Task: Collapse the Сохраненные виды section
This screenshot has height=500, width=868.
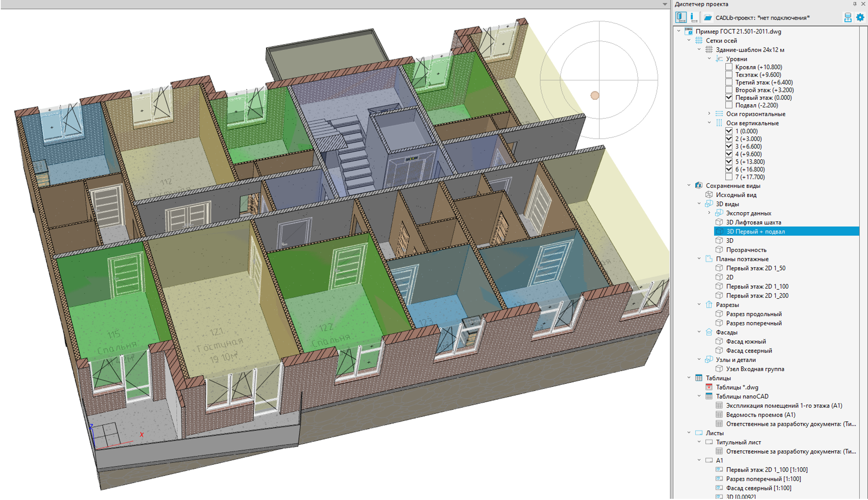Action: point(689,186)
